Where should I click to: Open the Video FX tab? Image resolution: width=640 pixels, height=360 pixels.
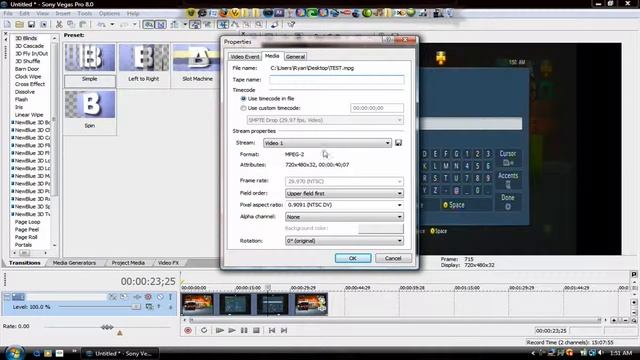coord(168,263)
